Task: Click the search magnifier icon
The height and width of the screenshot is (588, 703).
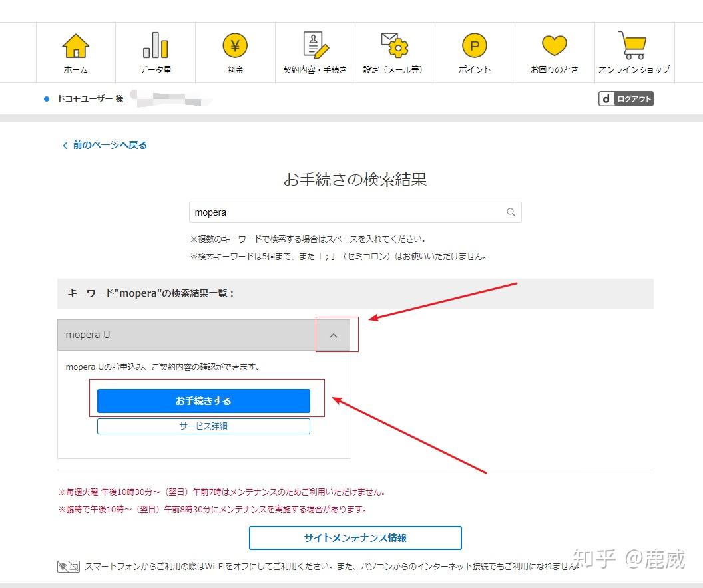Action: (x=511, y=212)
